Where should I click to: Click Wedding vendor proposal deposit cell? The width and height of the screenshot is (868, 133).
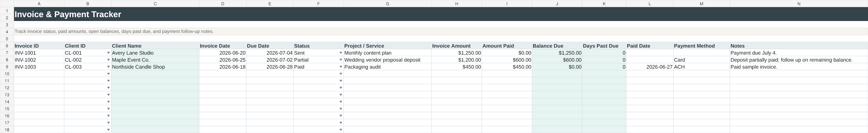tap(388, 60)
